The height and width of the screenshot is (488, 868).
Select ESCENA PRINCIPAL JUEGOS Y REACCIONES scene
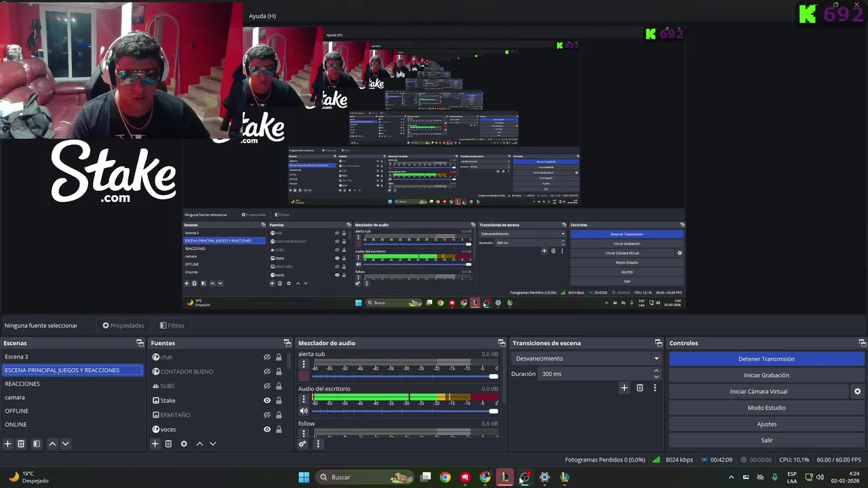[72, 370]
